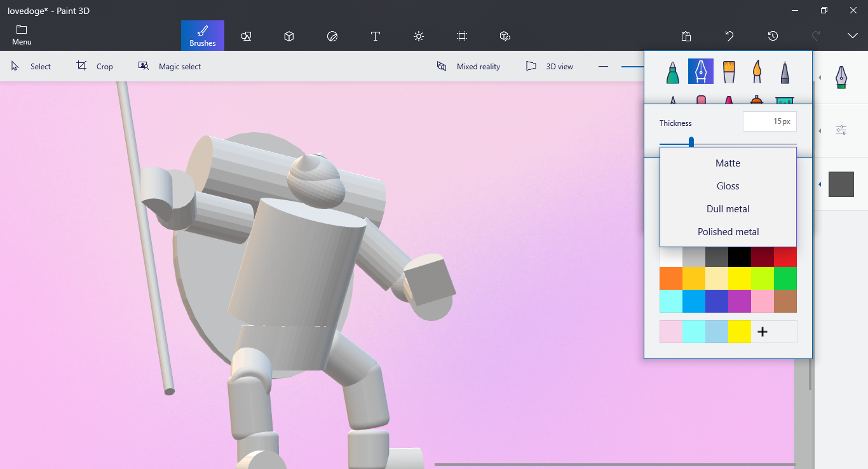868x469 pixels.
Task: Choose Polished metal from the material list
Action: tap(728, 232)
